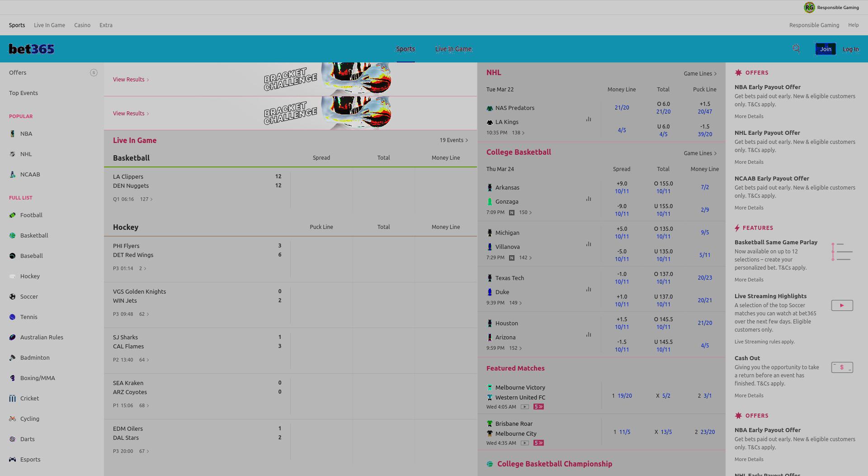Click the College Basketball Championship heading

coord(555,464)
